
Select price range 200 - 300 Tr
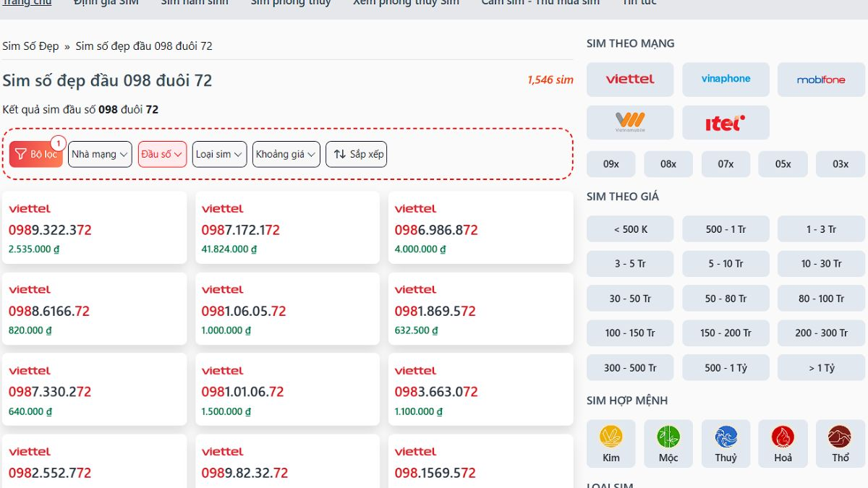click(821, 333)
